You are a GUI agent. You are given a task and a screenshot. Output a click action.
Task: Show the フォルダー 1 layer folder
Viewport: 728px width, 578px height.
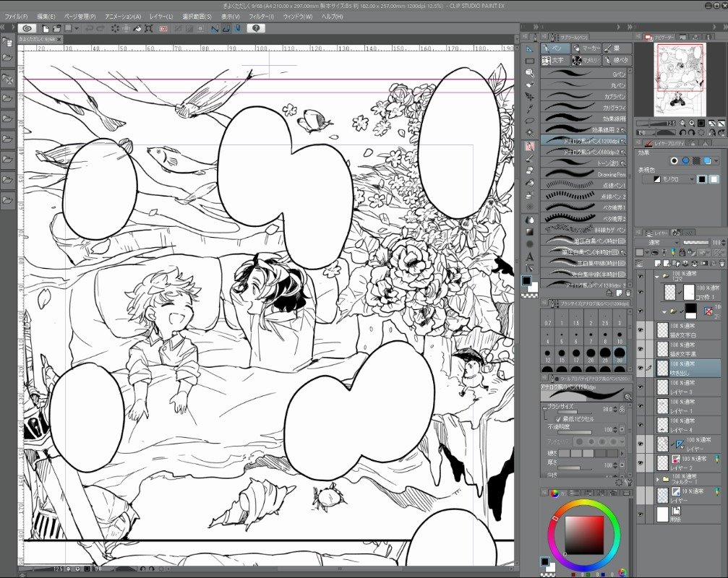641,479
